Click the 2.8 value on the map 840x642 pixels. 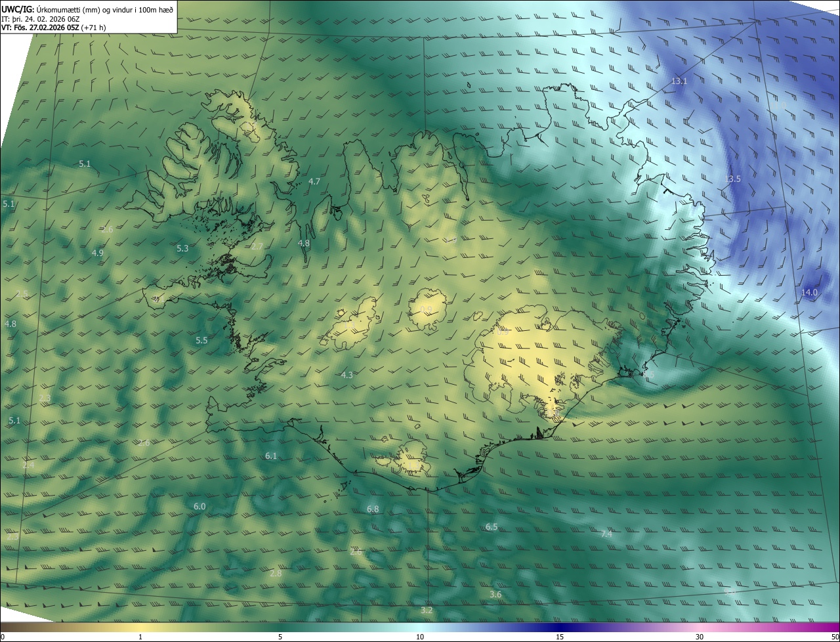276,573
